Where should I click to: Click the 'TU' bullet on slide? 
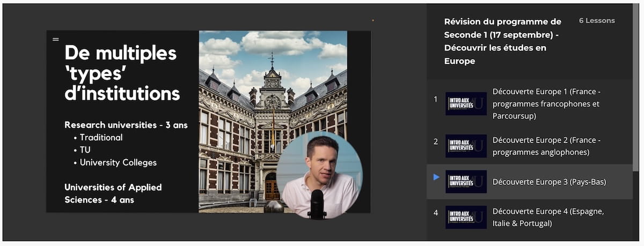[85, 150]
